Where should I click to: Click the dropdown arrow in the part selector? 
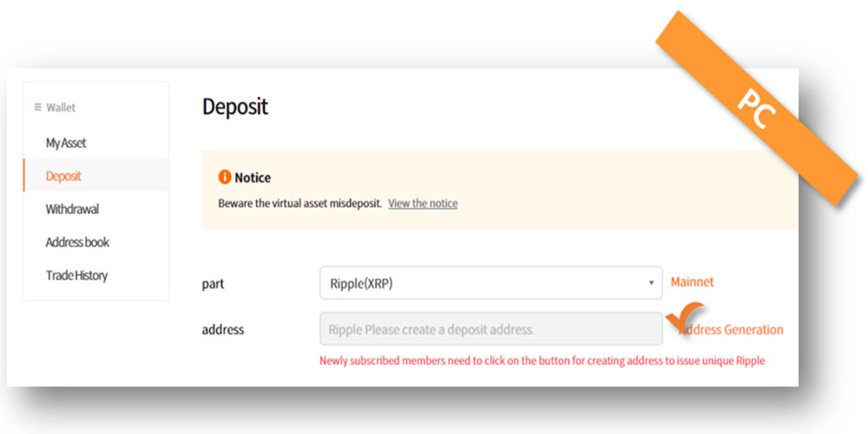650,284
